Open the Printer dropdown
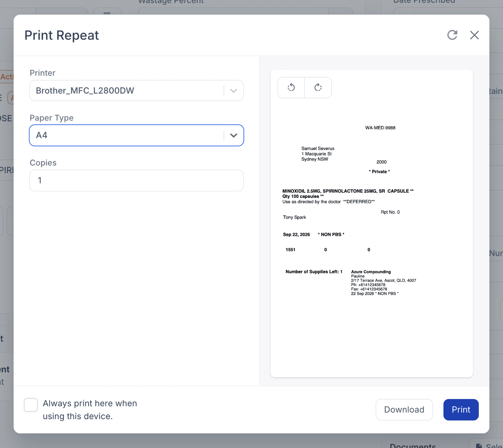The width and height of the screenshot is (503, 448). 137,90
